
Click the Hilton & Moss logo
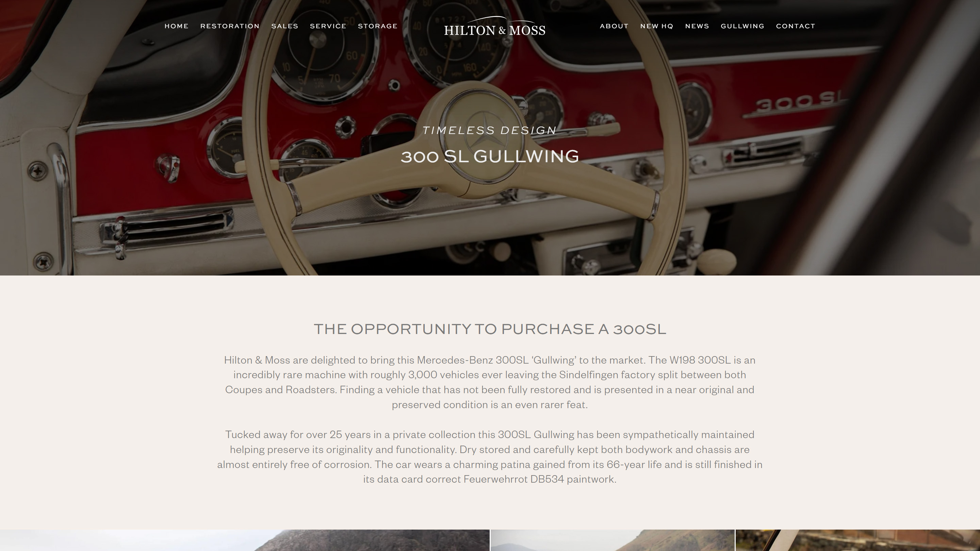(x=494, y=26)
